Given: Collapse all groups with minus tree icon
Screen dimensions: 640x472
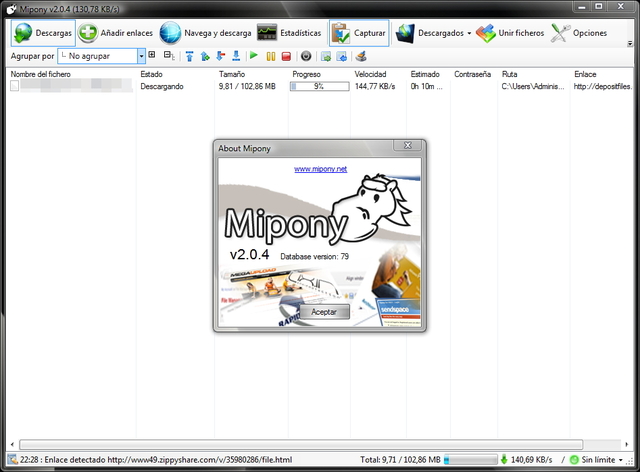Looking at the screenshot, I should click(x=169, y=55).
